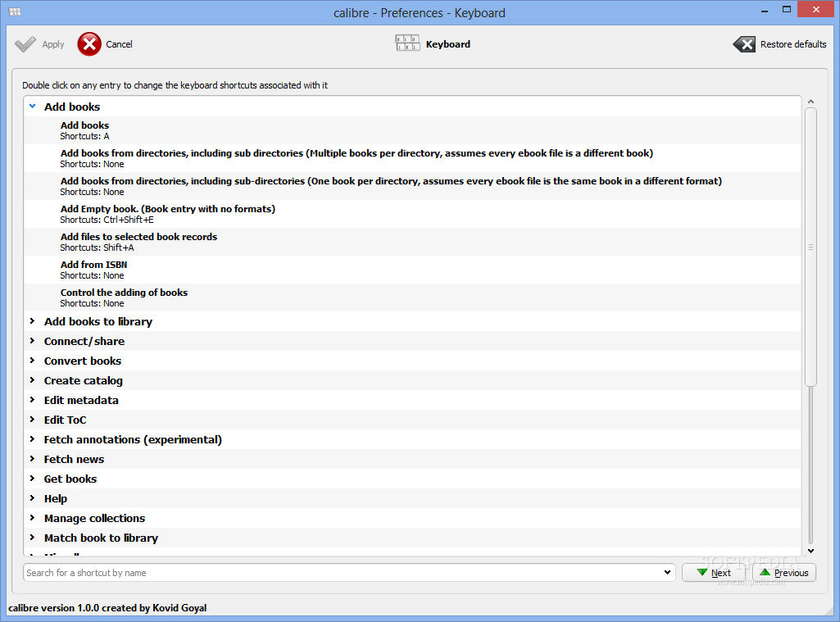Expand the Connect/share category
840x622 pixels.
click(33, 341)
